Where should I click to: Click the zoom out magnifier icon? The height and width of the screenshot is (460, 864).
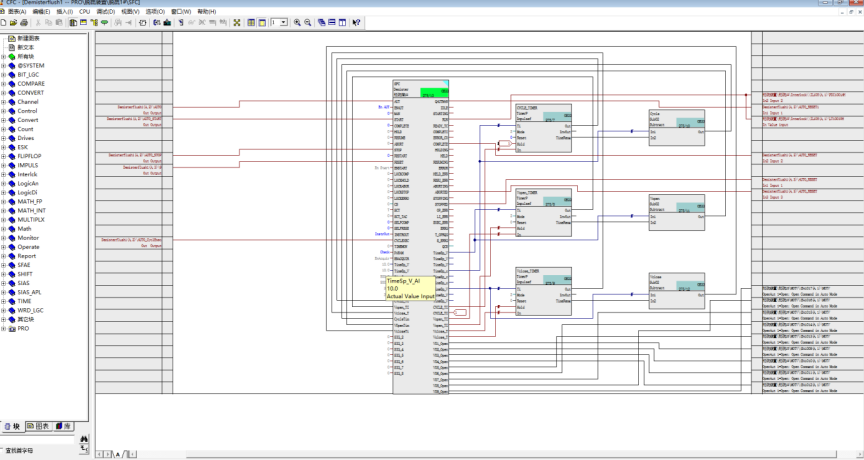[307, 23]
